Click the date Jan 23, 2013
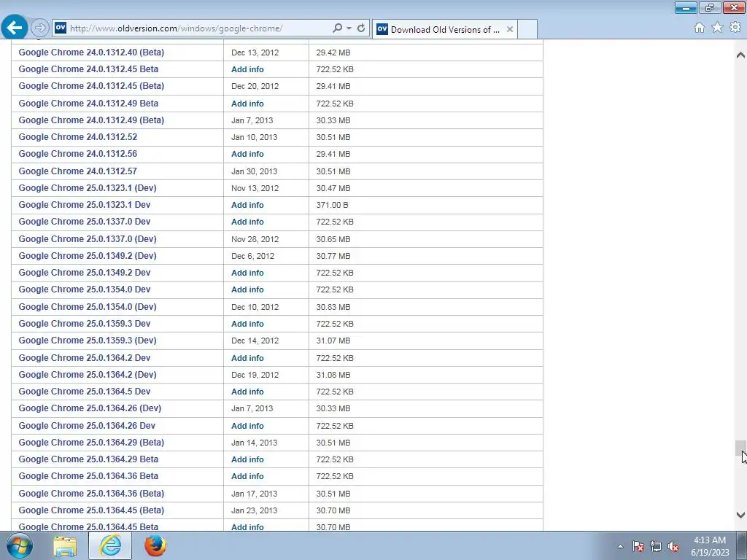The height and width of the screenshot is (560, 747). [255, 510]
